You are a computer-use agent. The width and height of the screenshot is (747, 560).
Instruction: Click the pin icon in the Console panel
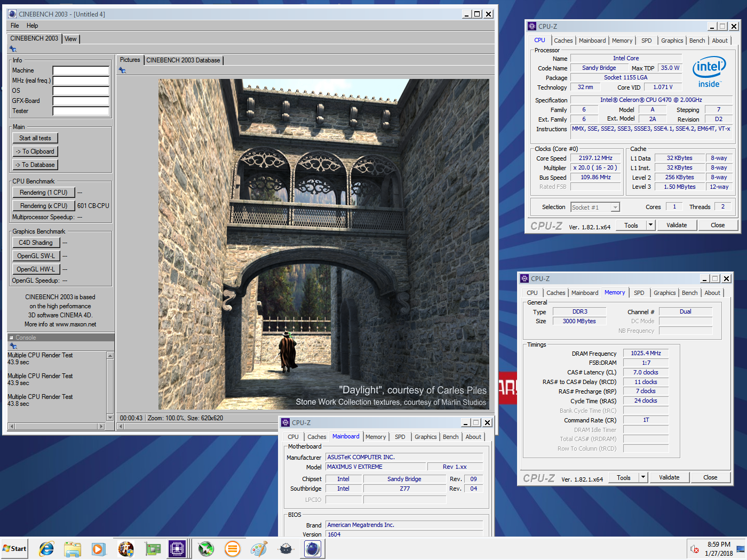(x=13, y=346)
